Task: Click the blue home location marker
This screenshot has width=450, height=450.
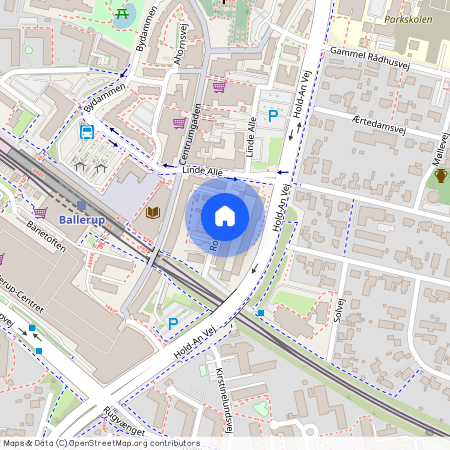Action: click(x=225, y=217)
